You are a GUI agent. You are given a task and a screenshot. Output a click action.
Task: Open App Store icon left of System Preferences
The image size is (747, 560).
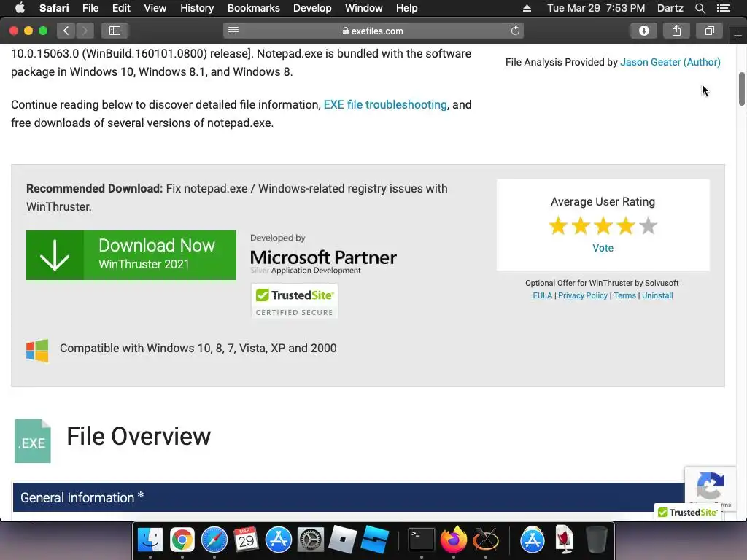click(x=278, y=540)
